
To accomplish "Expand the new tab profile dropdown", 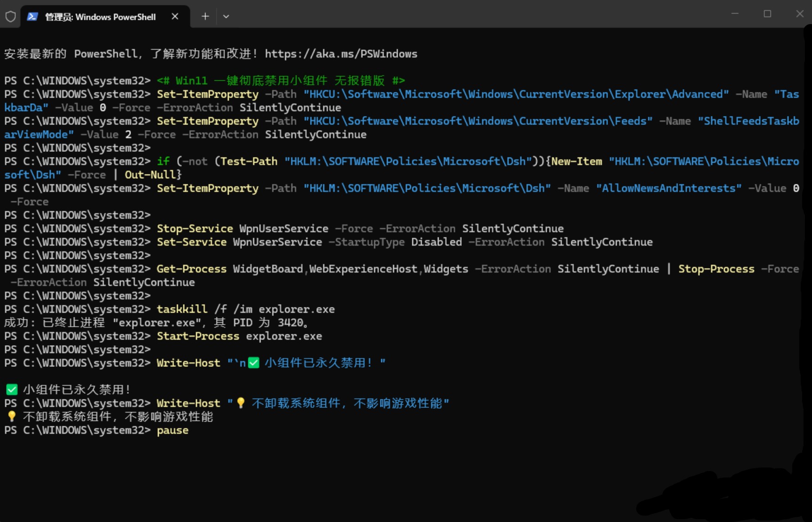I will pyautogui.click(x=226, y=17).
